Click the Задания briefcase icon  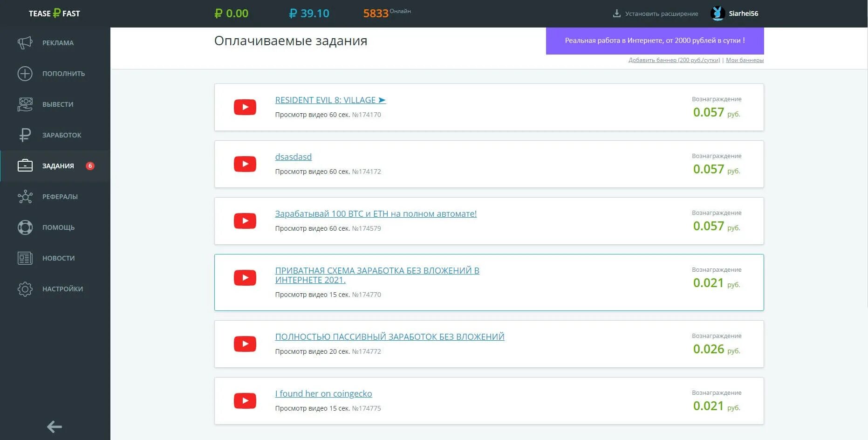coord(25,166)
